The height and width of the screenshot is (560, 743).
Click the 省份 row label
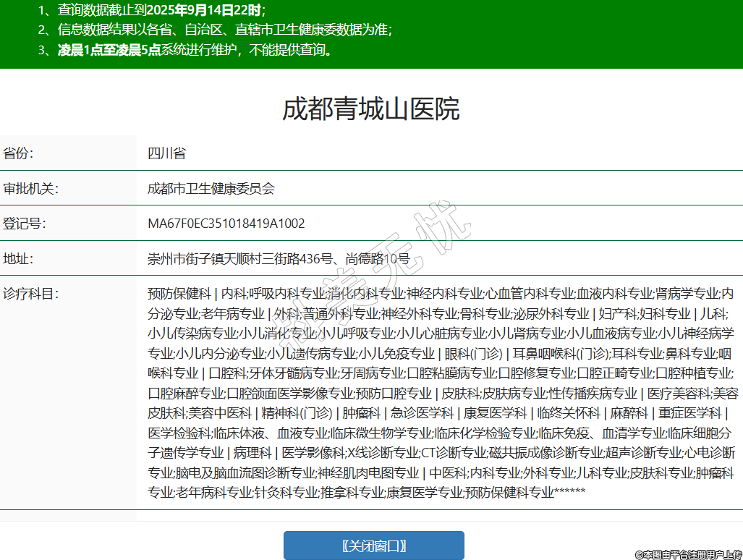coord(18,153)
